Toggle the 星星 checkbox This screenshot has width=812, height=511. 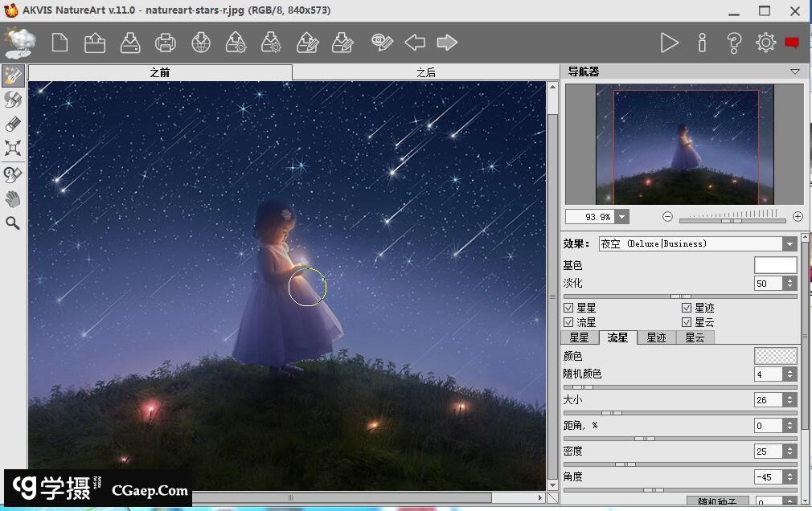point(568,308)
